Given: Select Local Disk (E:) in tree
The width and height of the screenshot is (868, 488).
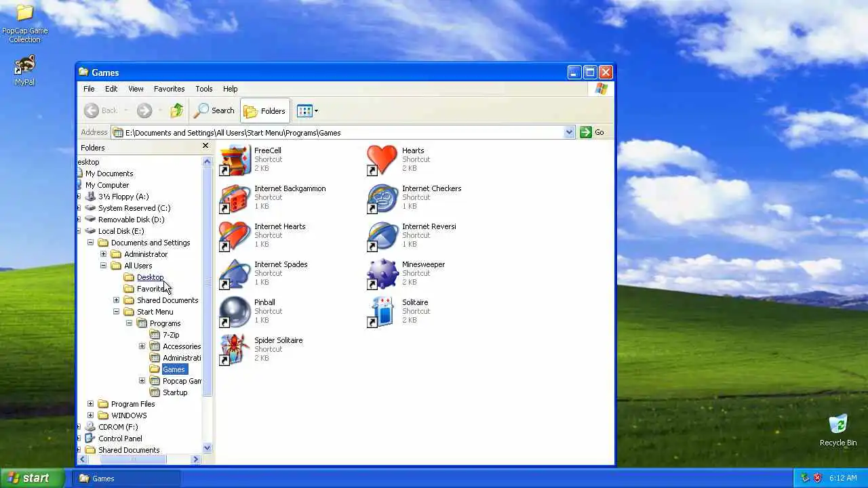Looking at the screenshot, I should click(121, 231).
